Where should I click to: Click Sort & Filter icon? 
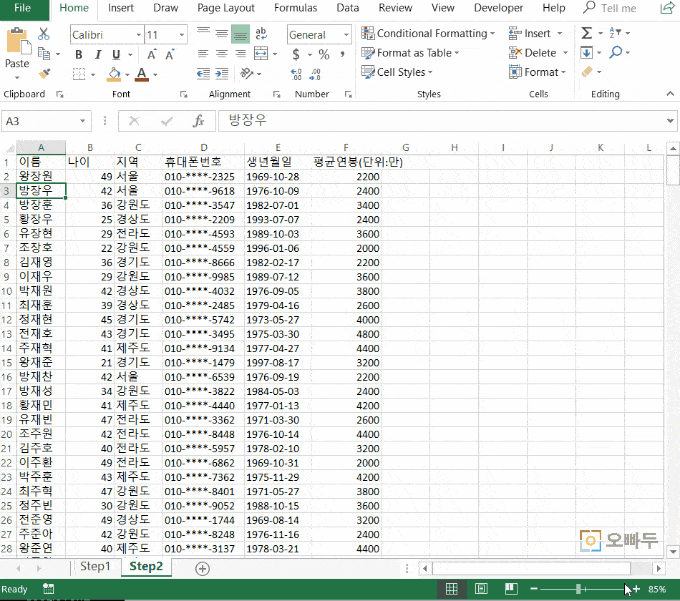point(615,33)
